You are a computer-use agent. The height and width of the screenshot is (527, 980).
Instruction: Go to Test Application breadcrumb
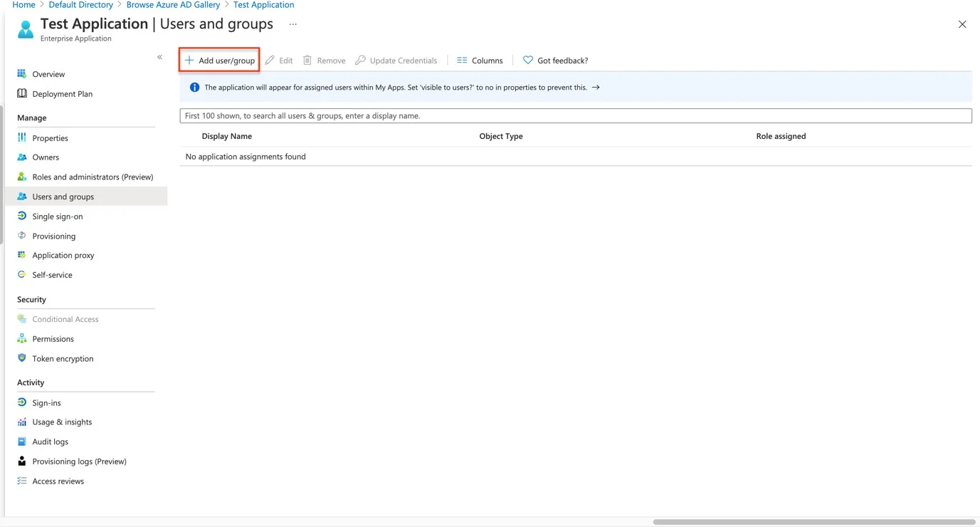(x=263, y=5)
